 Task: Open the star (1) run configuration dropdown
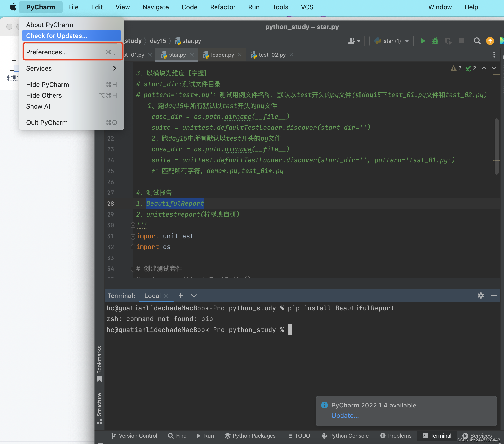(391, 41)
